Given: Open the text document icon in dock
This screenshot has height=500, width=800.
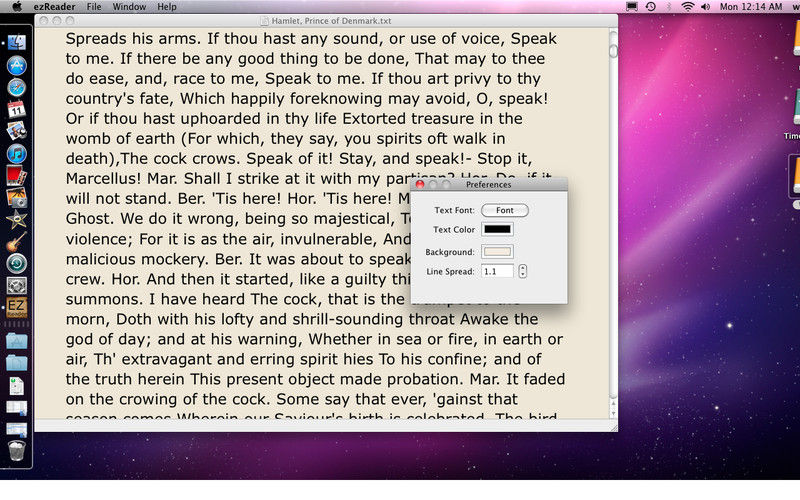Looking at the screenshot, I should (16, 386).
